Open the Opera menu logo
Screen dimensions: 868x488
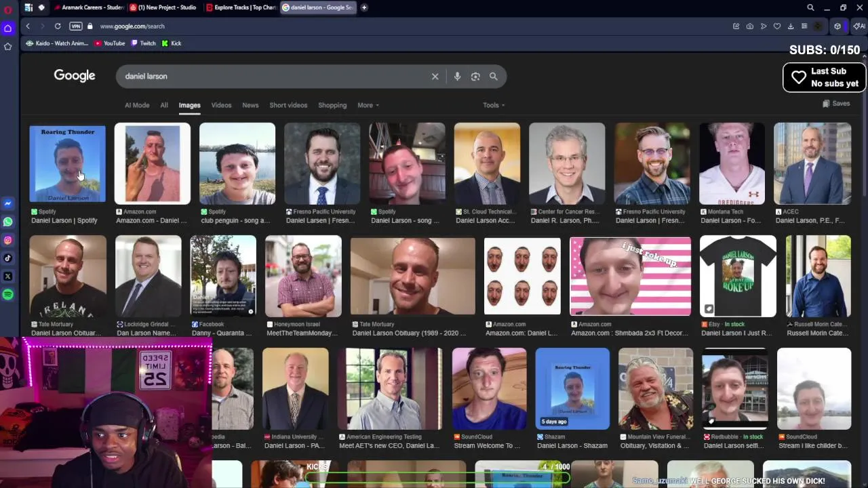7,10
